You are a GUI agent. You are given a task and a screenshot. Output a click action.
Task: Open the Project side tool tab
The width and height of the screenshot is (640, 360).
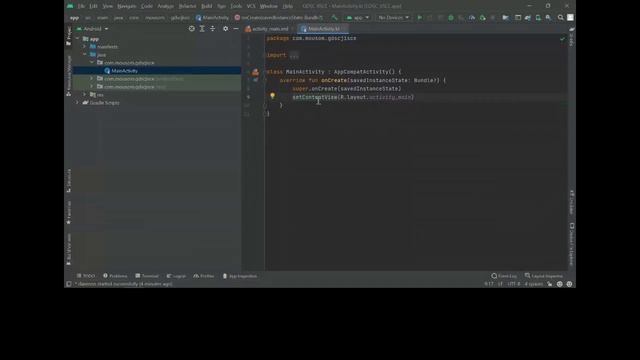click(x=69, y=36)
